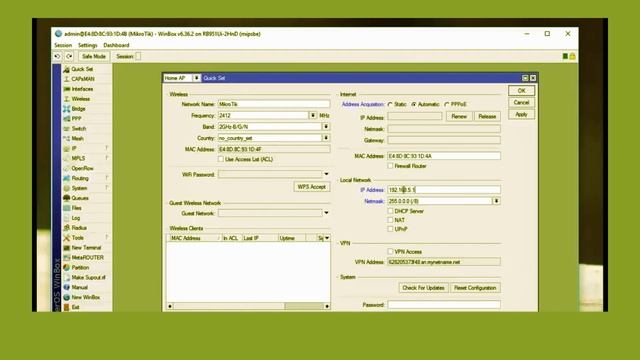The image size is (640, 360).
Task: Open the Home AP mode dropdown
Action: click(x=196, y=78)
